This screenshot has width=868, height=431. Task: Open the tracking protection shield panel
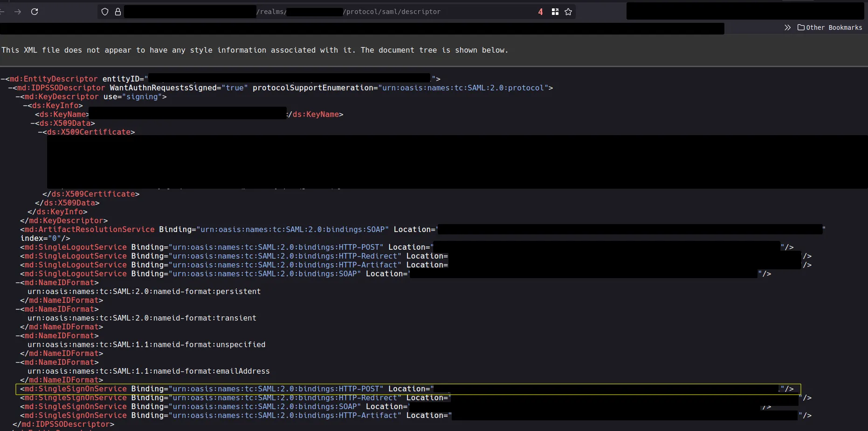tap(104, 12)
